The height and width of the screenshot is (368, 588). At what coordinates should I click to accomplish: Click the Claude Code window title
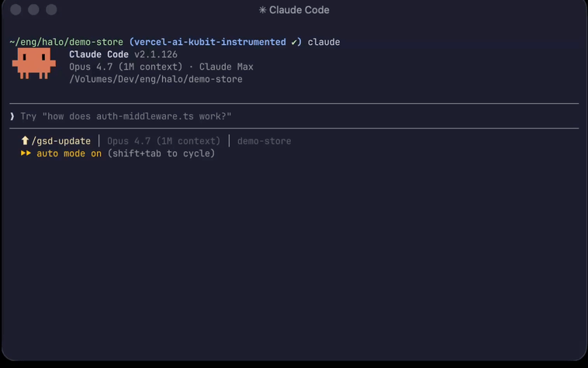[299, 10]
